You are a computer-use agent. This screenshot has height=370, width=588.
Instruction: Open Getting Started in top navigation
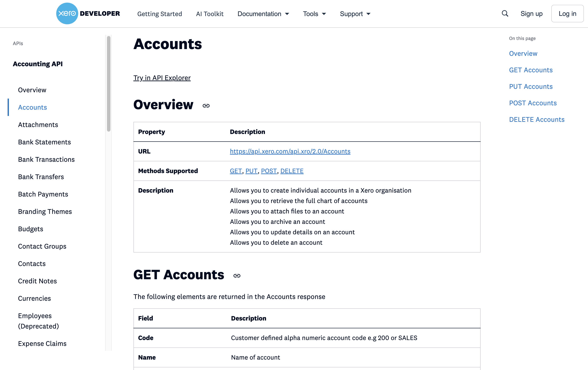click(159, 14)
